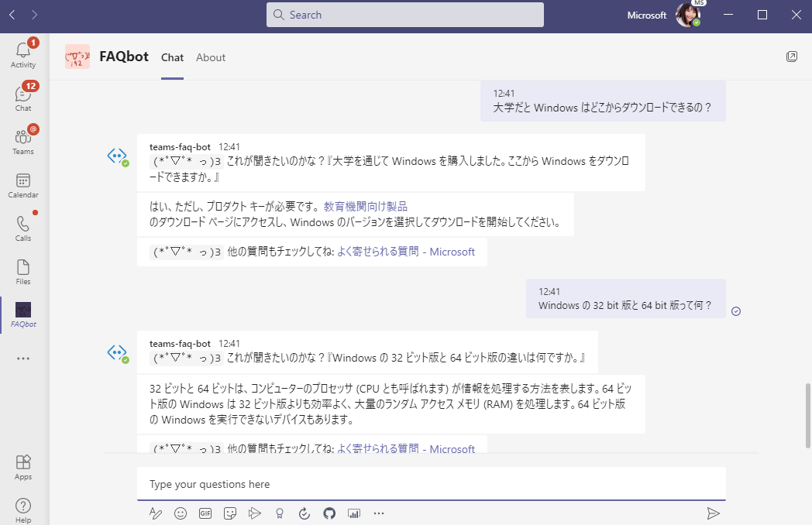Open more messaging extensions menu
Image resolution: width=812 pixels, height=525 pixels.
[x=379, y=513]
